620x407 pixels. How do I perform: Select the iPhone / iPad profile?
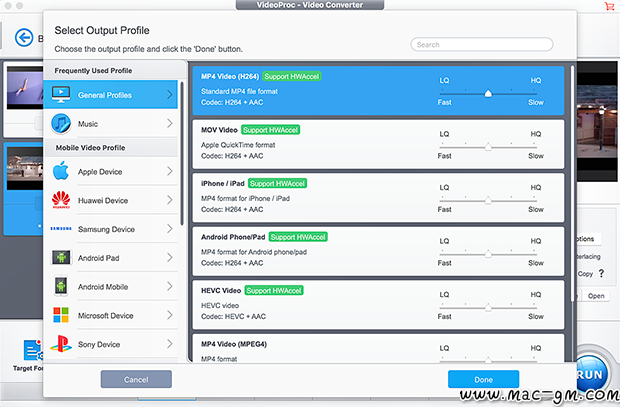point(378,197)
